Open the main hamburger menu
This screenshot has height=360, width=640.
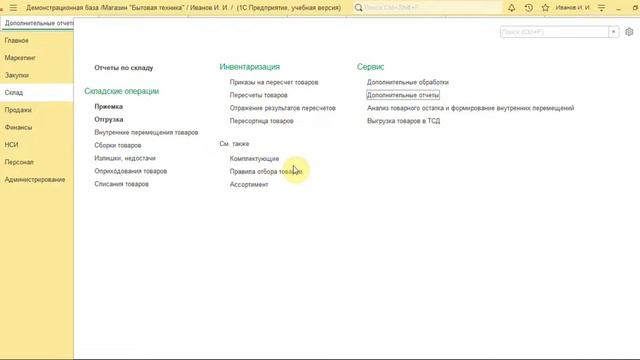click(13, 8)
